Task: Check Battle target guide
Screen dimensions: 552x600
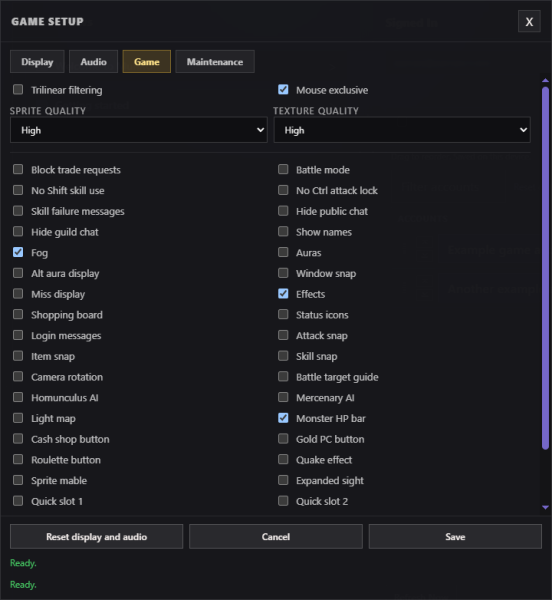Action: (x=283, y=376)
